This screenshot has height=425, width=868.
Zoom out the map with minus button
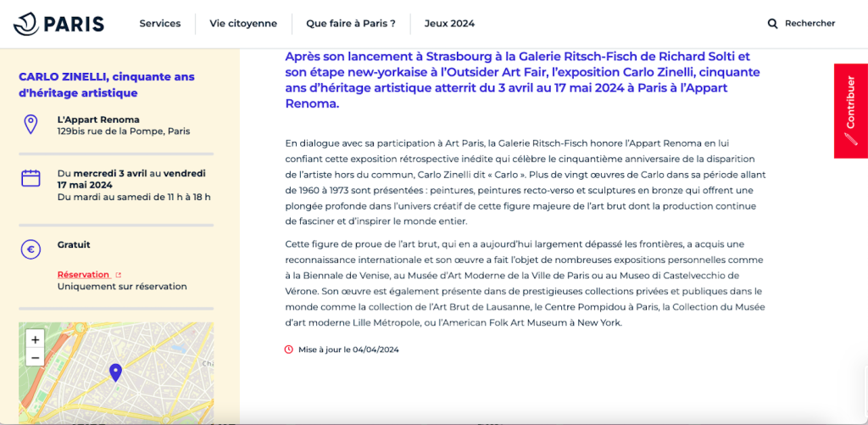tap(35, 357)
